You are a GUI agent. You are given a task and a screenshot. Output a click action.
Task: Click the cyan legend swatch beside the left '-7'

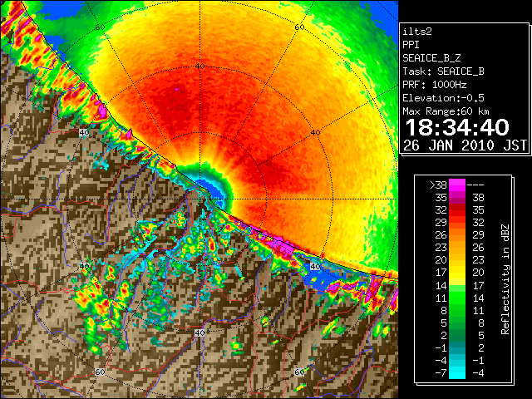[457, 373]
